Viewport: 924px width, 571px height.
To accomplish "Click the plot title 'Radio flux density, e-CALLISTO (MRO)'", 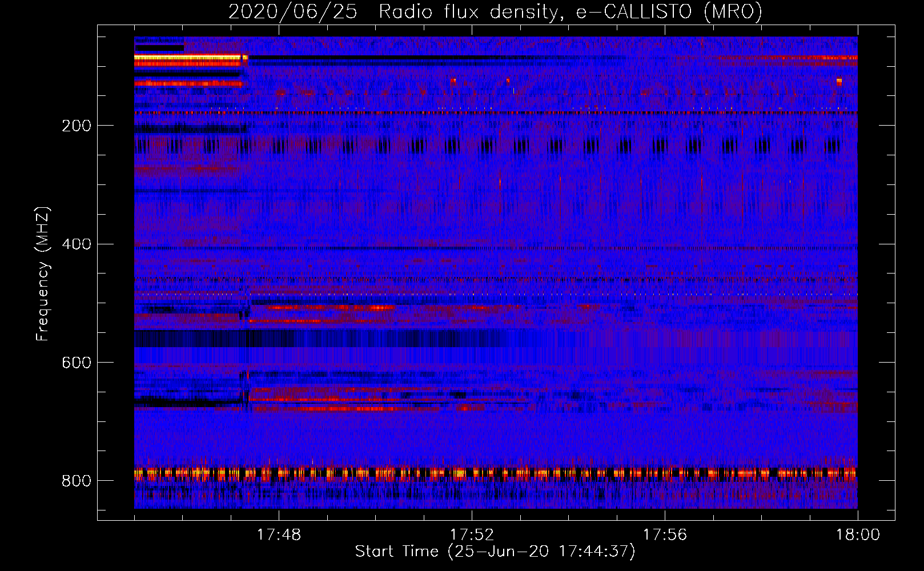I will 571,11.
